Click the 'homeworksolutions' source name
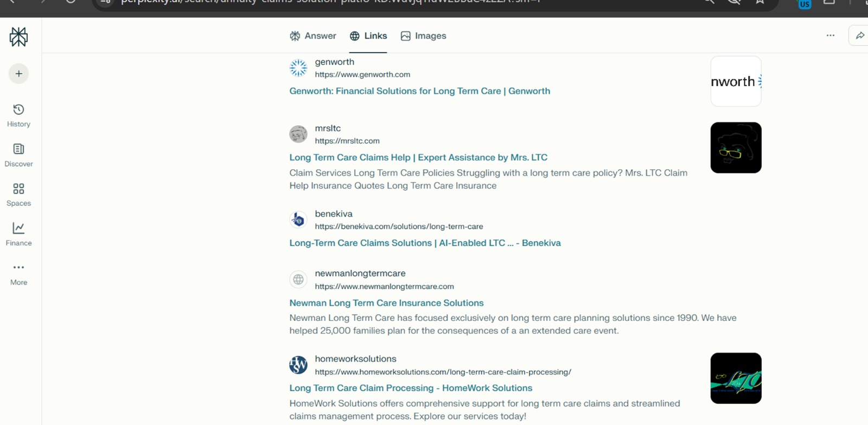This screenshot has height=425, width=868. coord(355,359)
